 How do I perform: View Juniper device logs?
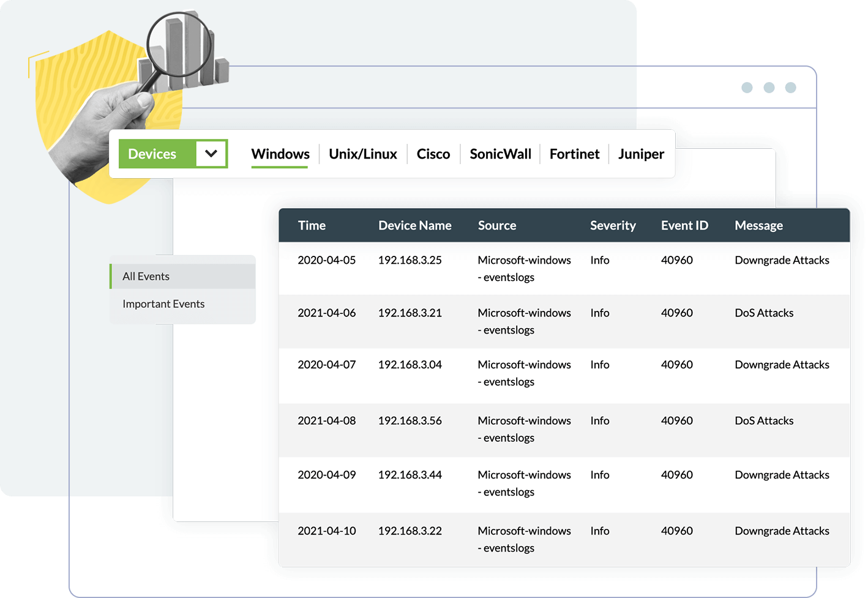[x=640, y=154]
